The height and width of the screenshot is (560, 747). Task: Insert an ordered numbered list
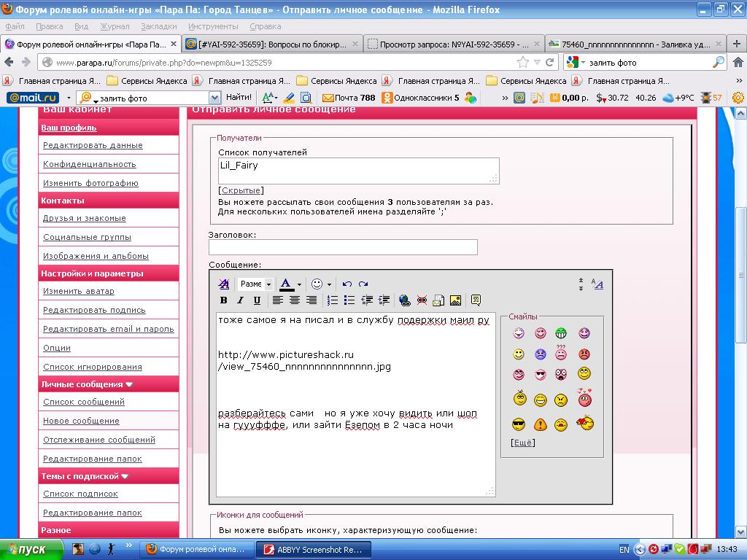(333, 300)
